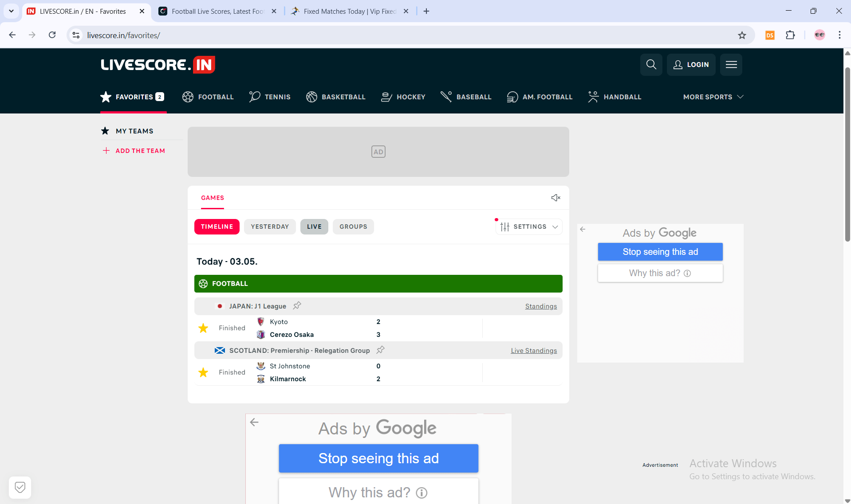This screenshot has width=851, height=504.
Task: Open the Live Standings link
Action: [534, 351]
